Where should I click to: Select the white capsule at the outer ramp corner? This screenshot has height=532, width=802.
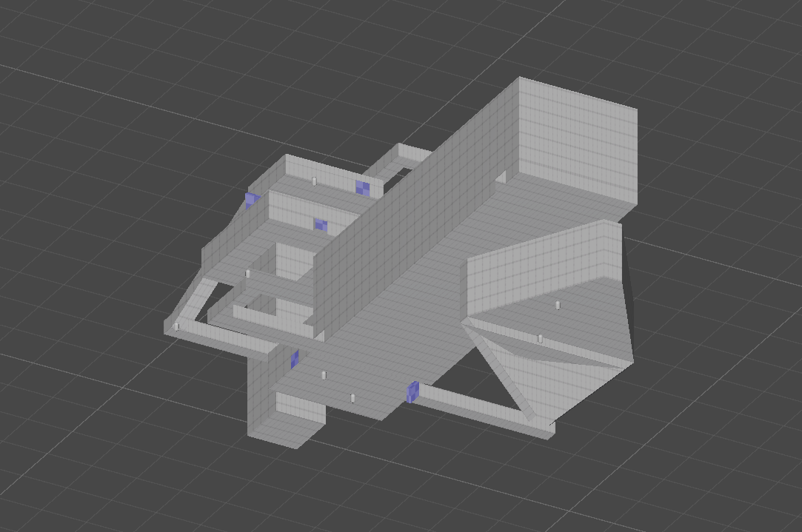pyautogui.click(x=177, y=326)
